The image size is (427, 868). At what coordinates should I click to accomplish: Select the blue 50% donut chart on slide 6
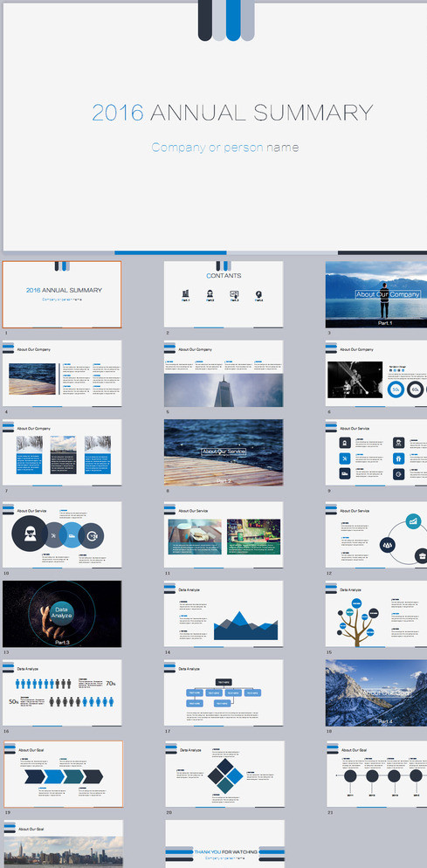tap(396, 389)
